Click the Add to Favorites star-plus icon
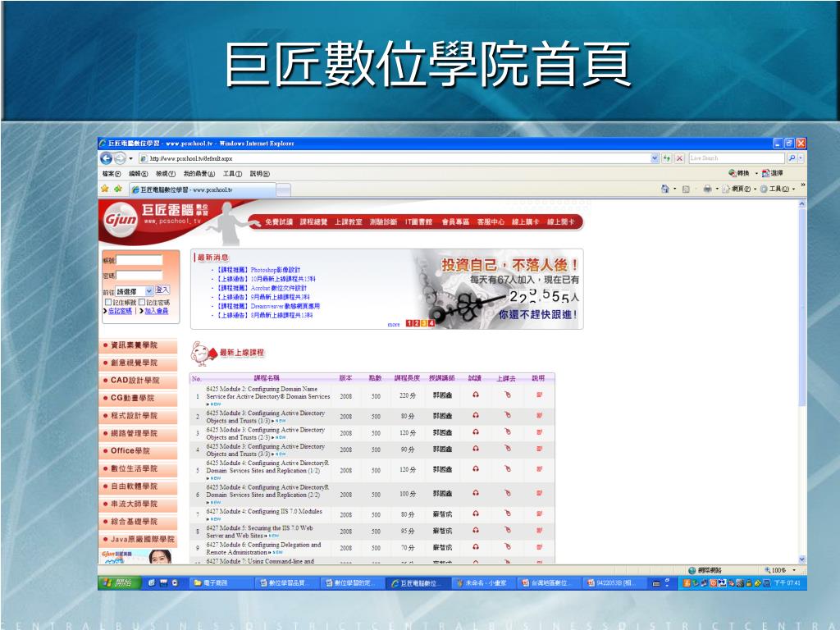The image size is (840, 630). [117, 189]
